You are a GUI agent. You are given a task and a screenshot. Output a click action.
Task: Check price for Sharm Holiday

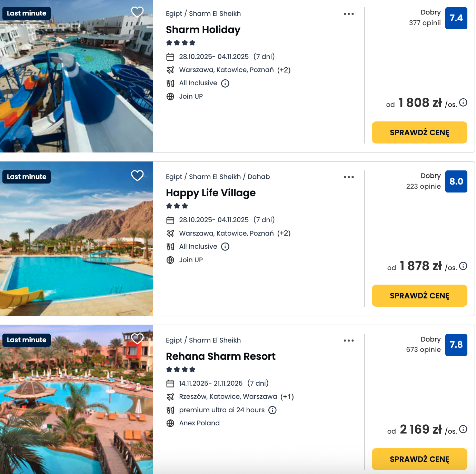(x=419, y=132)
